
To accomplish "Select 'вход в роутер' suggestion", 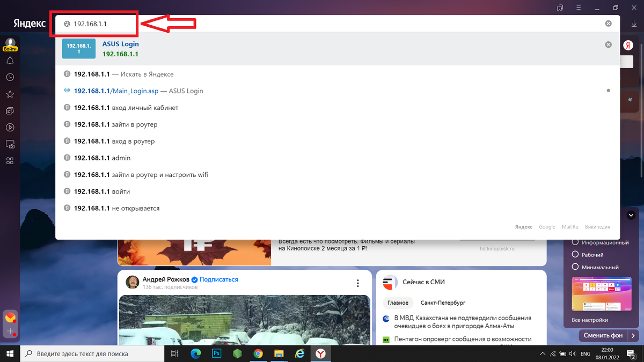I will point(338,141).
